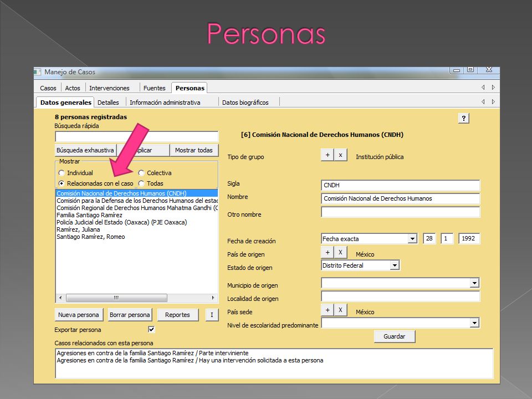Viewport: 532px width, 399px height.
Task: Open the Fecha exacta dropdown
Action: pyautogui.click(x=412, y=238)
